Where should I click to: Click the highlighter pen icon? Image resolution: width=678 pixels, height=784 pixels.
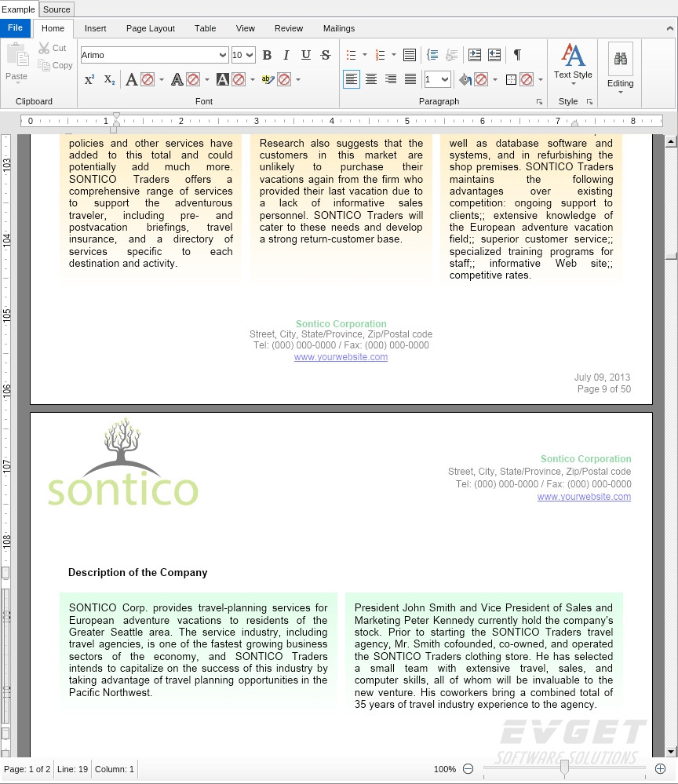click(268, 79)
